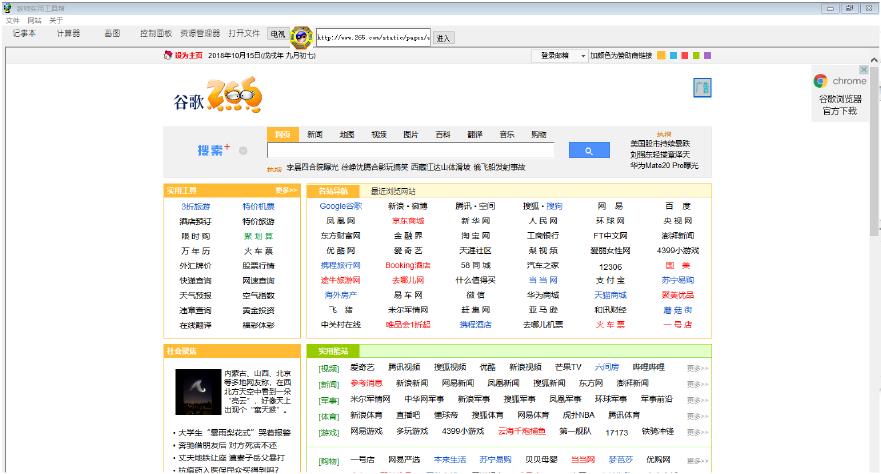Open the 天气预报 tool link
The width and height of the screenshot is (881, 474).
click(x=196, y=295)
